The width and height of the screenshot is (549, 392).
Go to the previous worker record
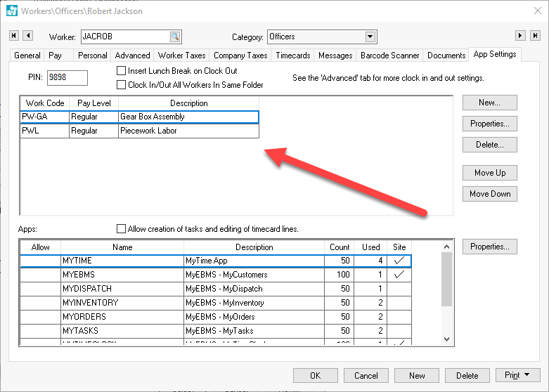pos(28,36)
